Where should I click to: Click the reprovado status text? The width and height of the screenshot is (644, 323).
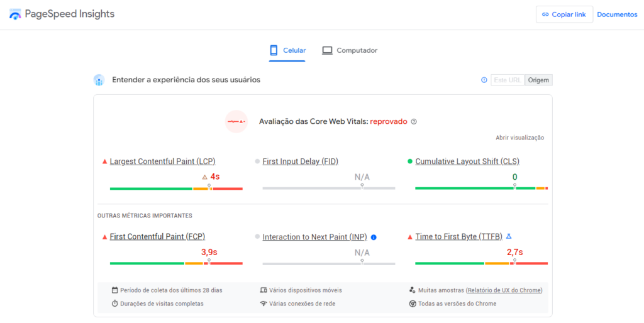(389, 121)
